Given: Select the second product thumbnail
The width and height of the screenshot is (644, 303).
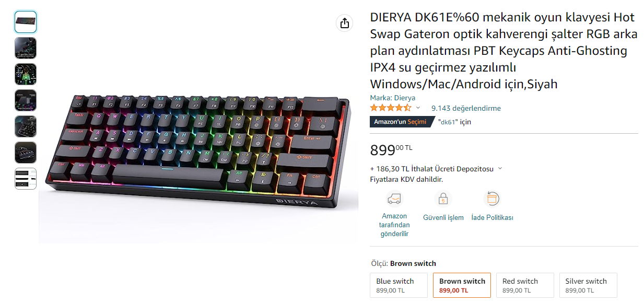Looking at the screenshot, I should [26, 48].
